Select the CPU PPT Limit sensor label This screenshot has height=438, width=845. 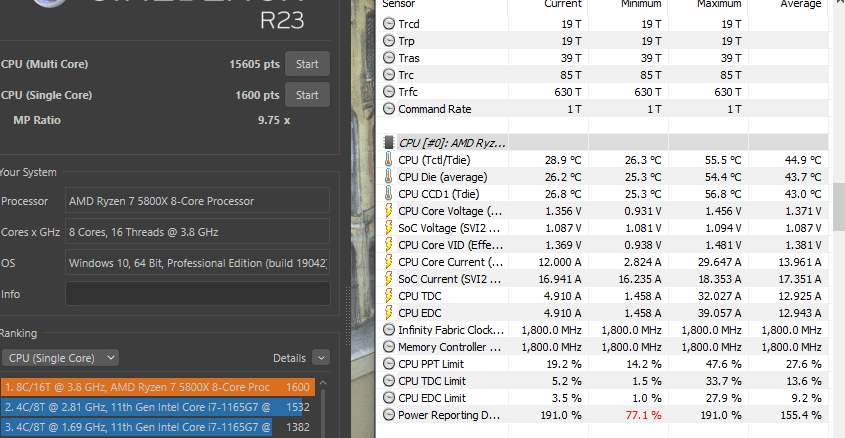tap(431, 364)
